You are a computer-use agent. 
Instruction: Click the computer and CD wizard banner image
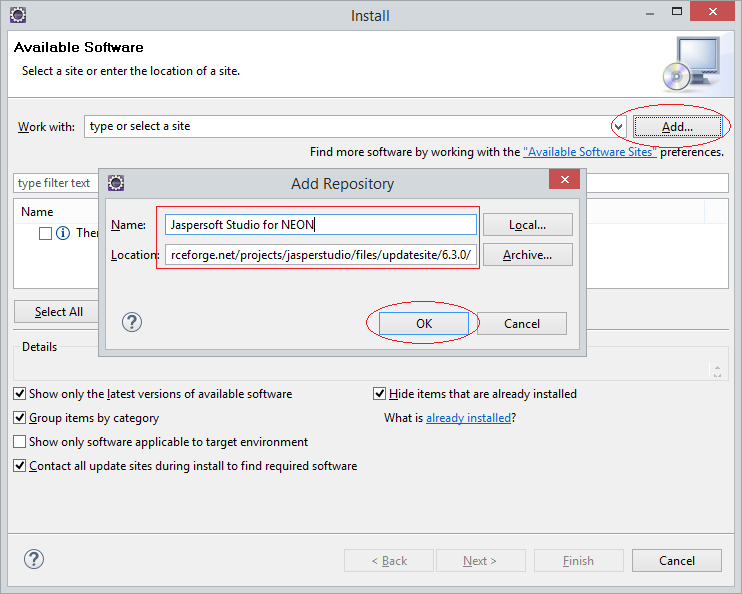click(x=691, y=63)
